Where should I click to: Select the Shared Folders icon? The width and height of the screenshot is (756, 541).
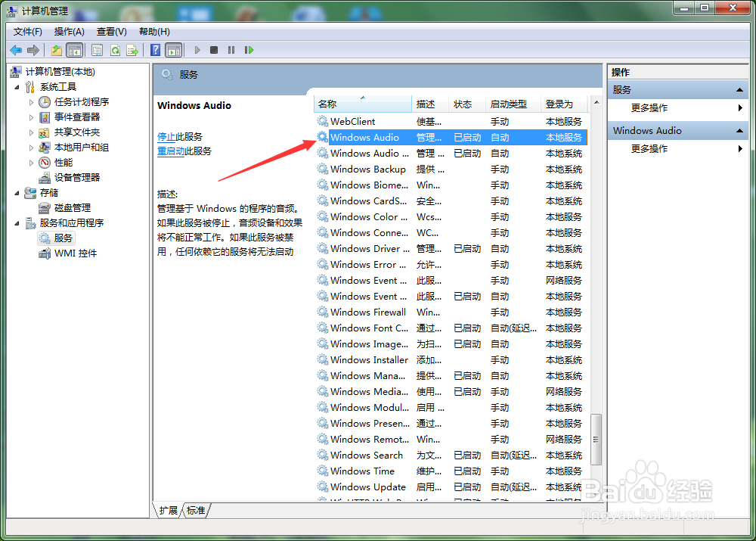[45, 132]
